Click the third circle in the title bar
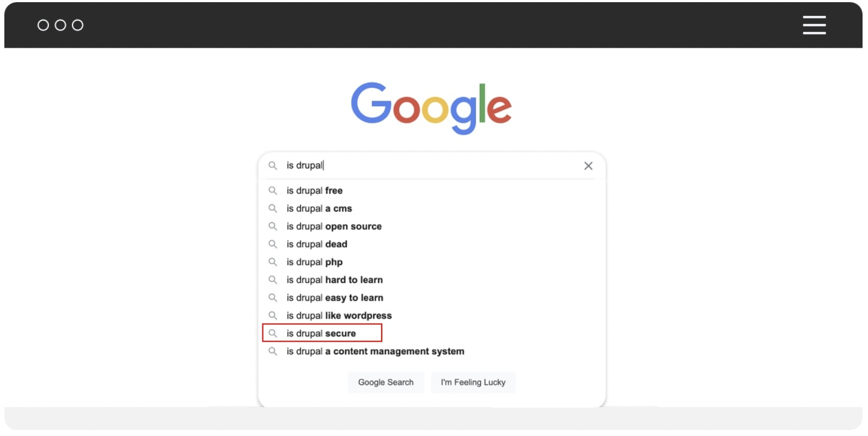 pyautogui.click(x=78, y=25)
